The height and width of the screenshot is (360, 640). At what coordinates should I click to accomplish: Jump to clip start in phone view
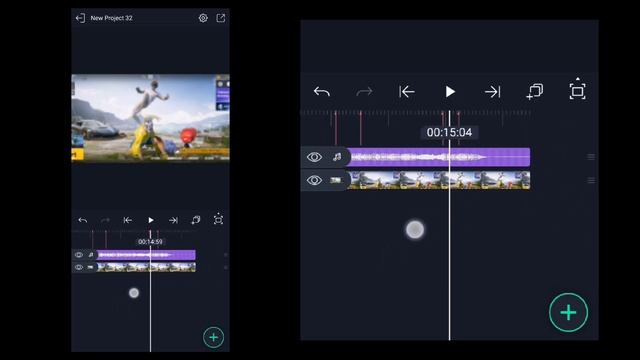(127, 220)
